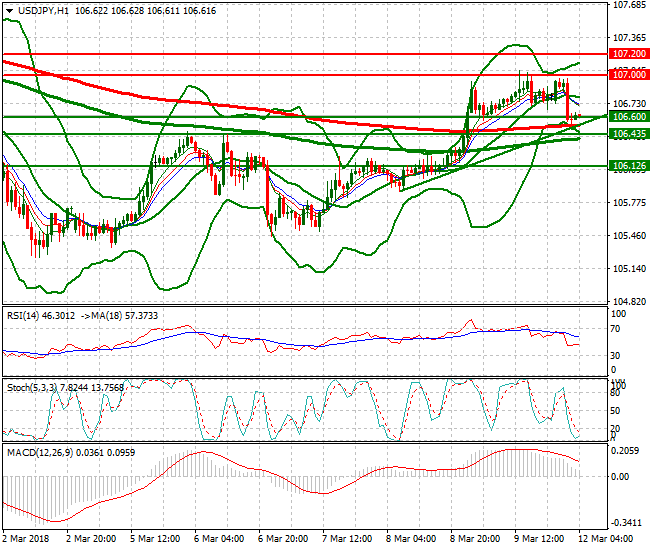Image resolution: width=650 pixels, height=550 pixels.
Task: Click the red horizontal line at 107.200
Action: coord(300,54)
